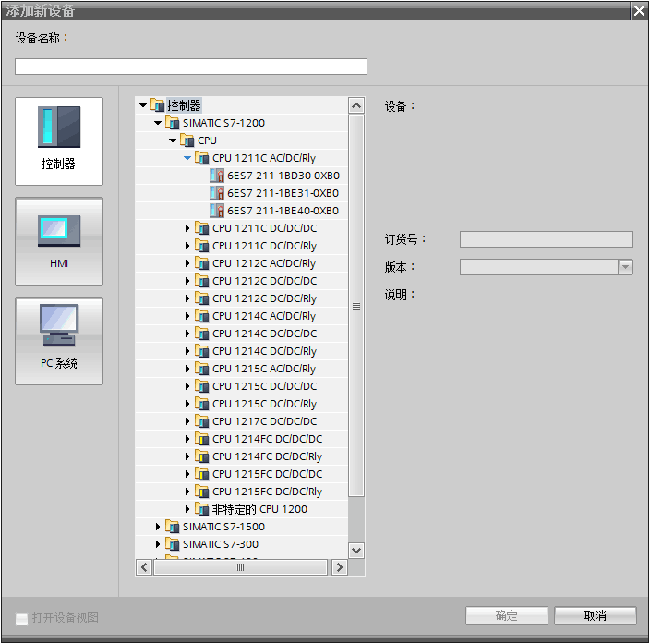Select the 控制器 device category button

coord(59,141)
